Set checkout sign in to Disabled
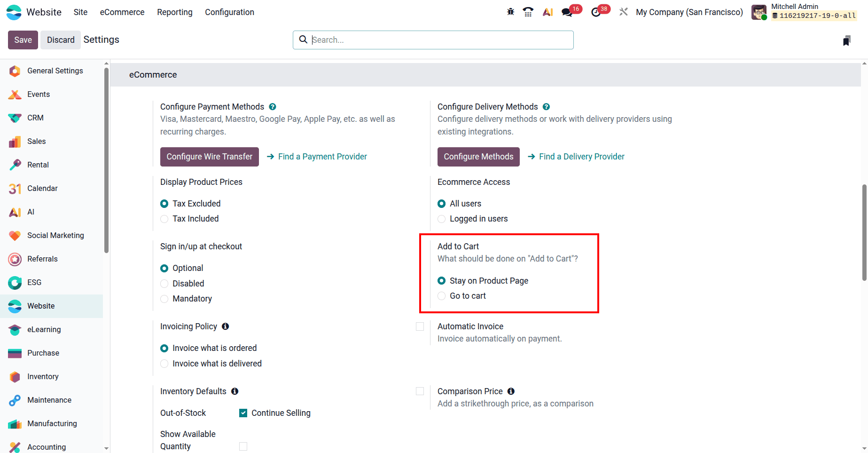This screenshot has height=453, width=868. pos(164,284)
